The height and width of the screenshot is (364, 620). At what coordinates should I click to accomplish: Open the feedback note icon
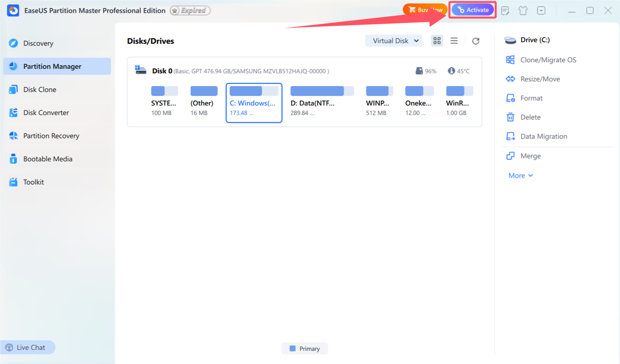pyautogui.click(x=505, y=10)
